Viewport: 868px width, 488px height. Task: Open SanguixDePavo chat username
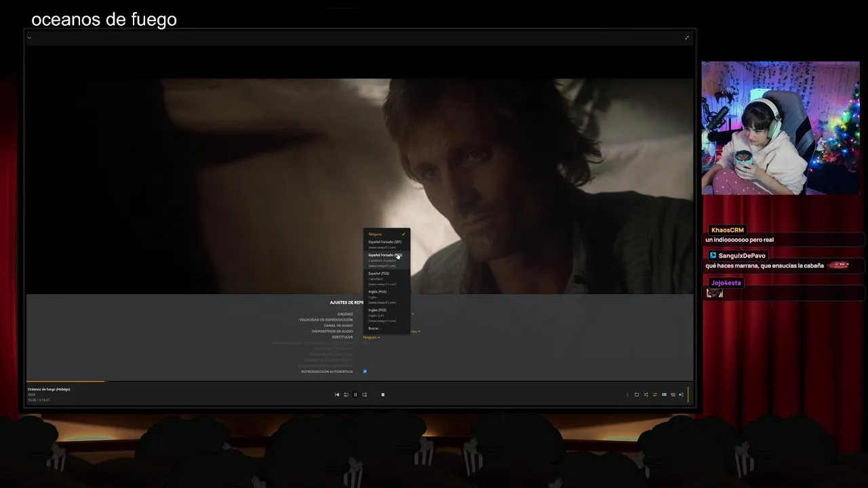click(x=742, y=256)
